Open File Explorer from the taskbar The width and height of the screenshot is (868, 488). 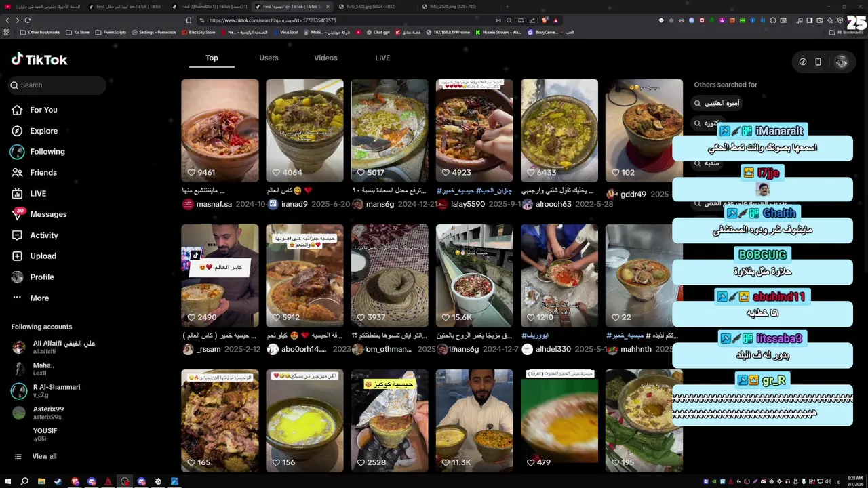[x=41, y=482]
